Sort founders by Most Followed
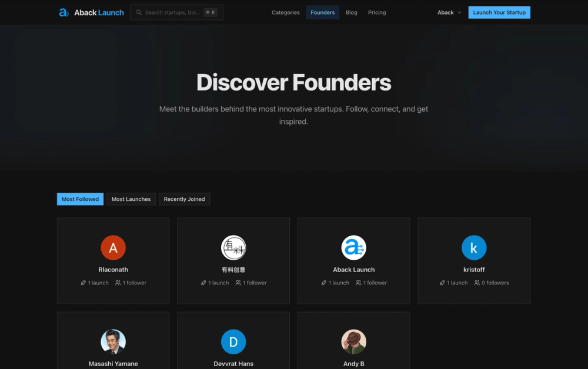This screenshot has width=588, height=369. point(80,199)
